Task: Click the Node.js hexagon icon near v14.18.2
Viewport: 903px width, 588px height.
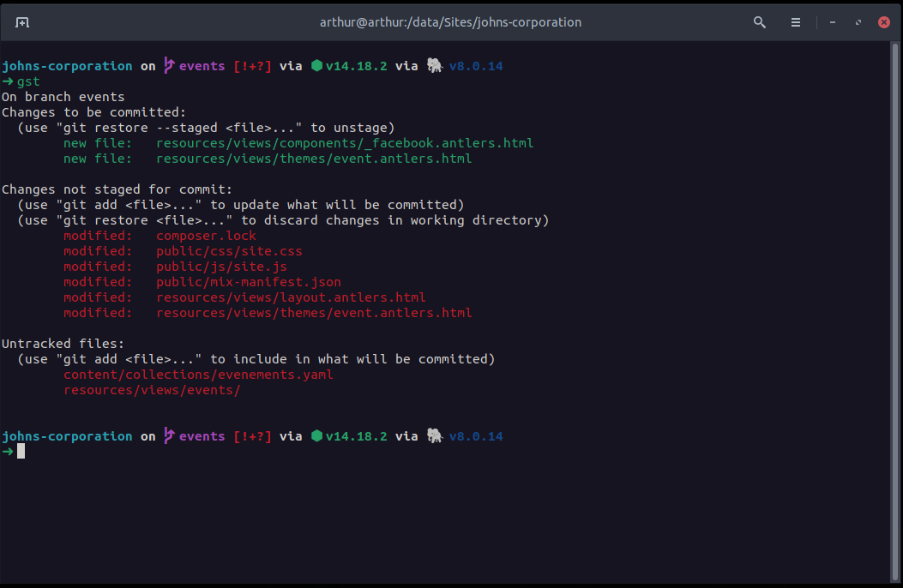Action: click(317, 65)
